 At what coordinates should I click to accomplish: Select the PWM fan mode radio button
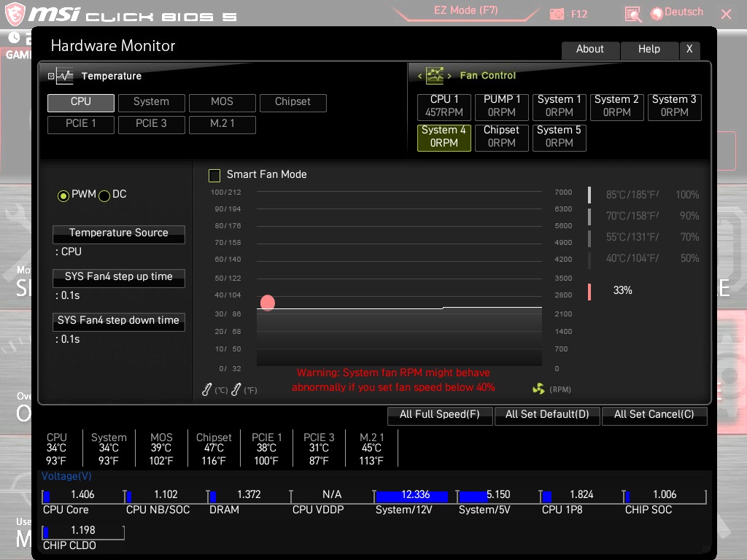coord(63,195)
